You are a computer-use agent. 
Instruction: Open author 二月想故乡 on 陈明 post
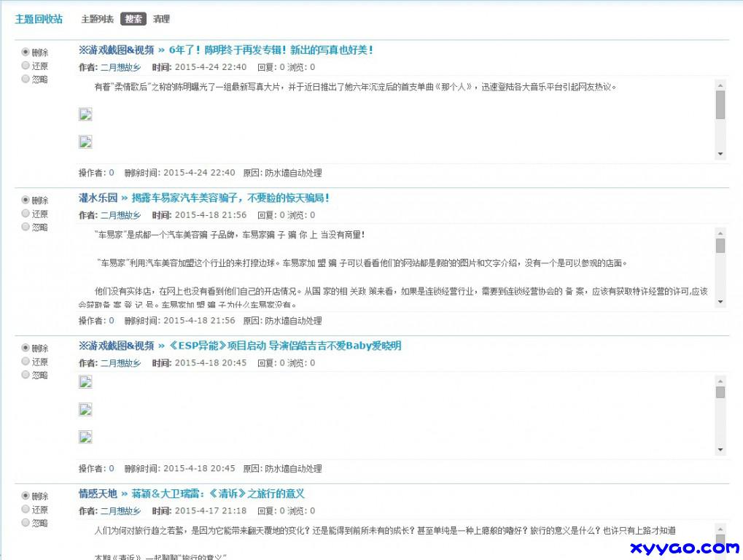(120, 67)
